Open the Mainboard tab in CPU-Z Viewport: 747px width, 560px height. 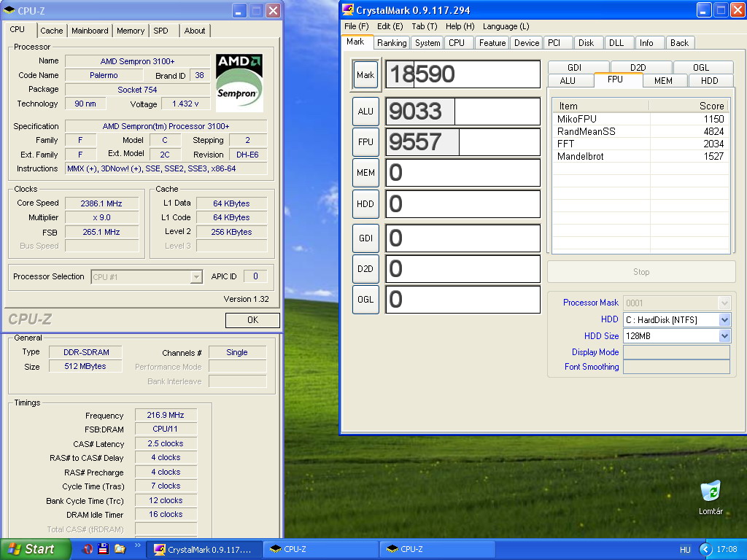coord(90,31)
